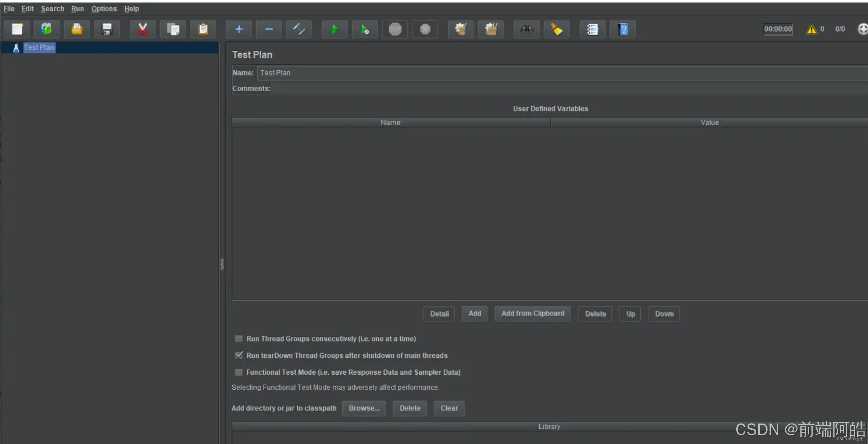This screenshot has height=444, width=868.
Task: Click the Start no pauses icon
Action: pos(364,29)
